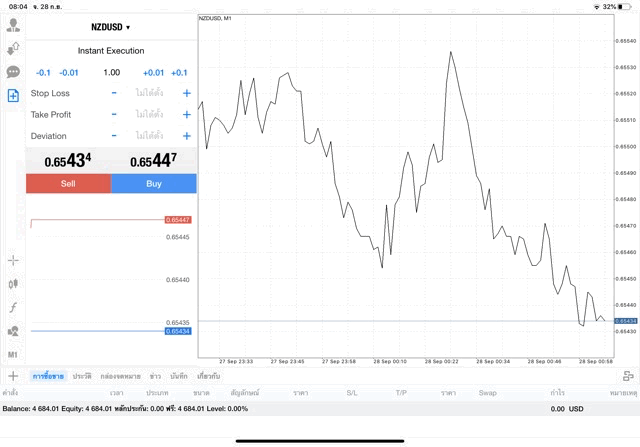
Task: Open the M1 timeframe selector
Action: pyautogui.click(x=13, y=355)
